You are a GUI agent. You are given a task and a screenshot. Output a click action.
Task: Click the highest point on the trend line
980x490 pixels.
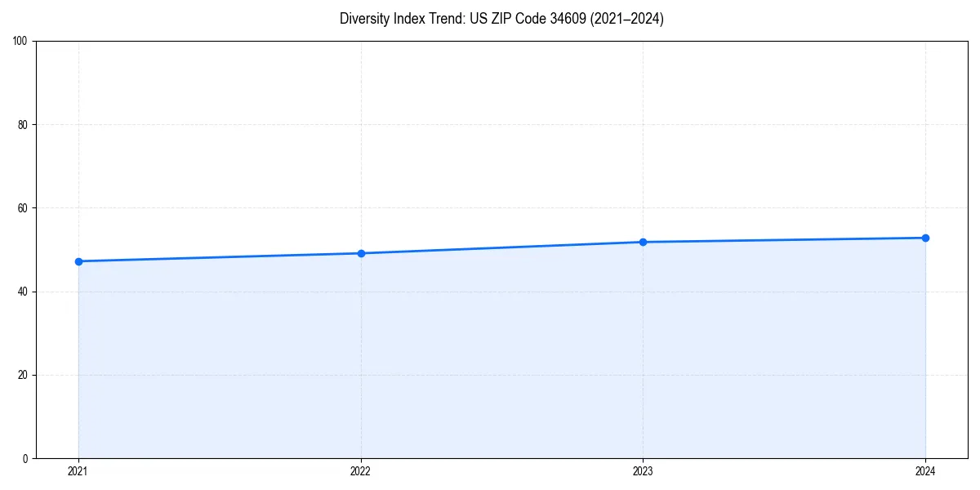point(925,237)
